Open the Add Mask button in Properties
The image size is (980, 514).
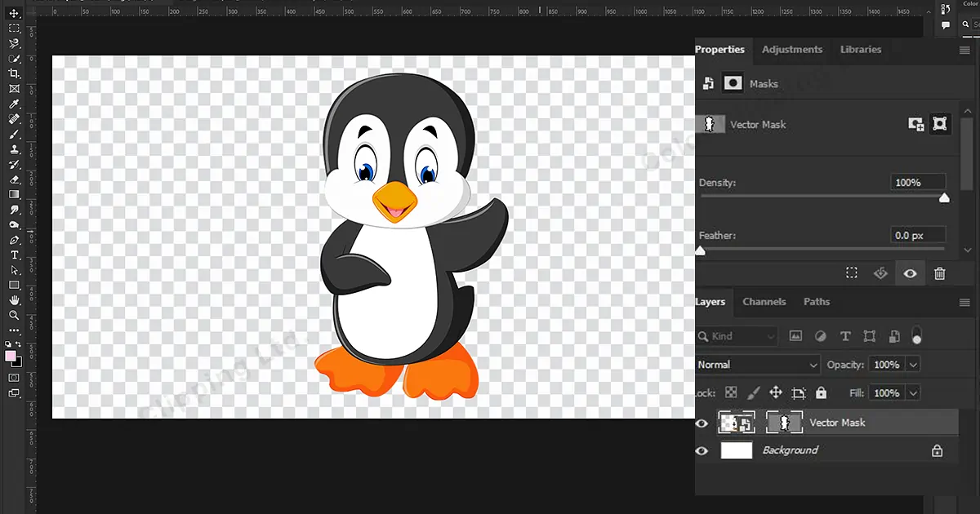tap(918, 124)
